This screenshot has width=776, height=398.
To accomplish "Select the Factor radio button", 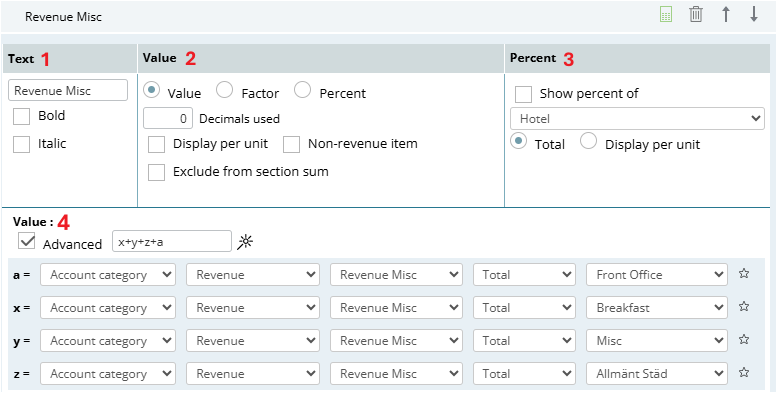I will [225, 90].
